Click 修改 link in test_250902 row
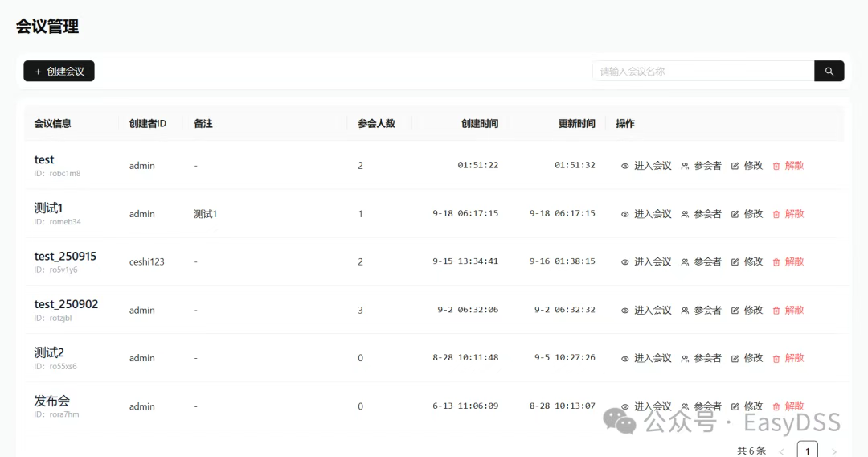The width and height of the screenshot is (868, 457). 753,310
